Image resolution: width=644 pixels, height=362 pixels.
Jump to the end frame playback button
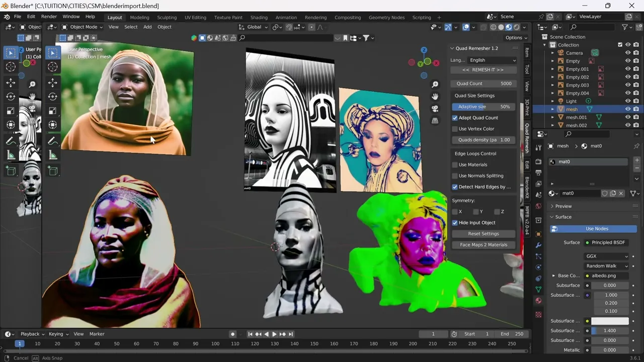tap(291, 334)
